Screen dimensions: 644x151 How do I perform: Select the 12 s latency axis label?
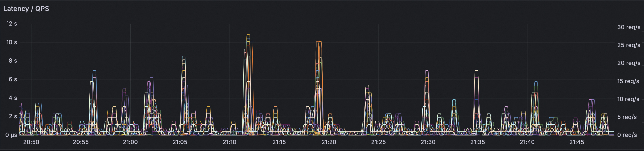pos(12,24)
